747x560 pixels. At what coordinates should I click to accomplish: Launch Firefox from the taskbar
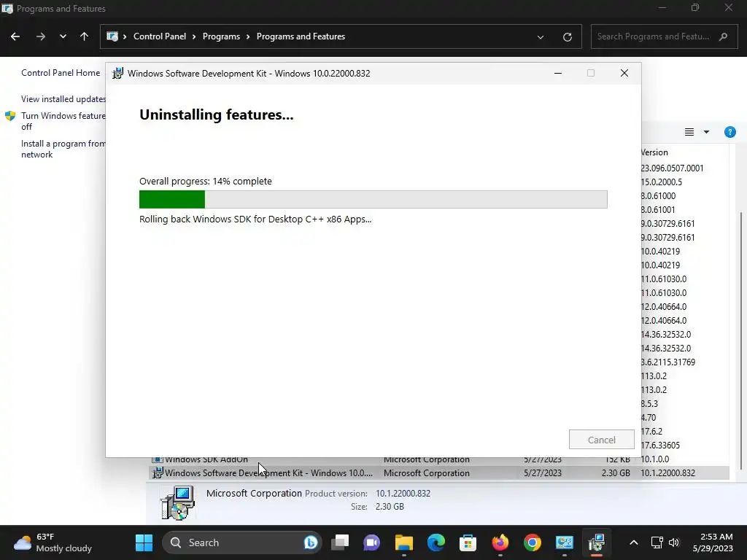500,542
